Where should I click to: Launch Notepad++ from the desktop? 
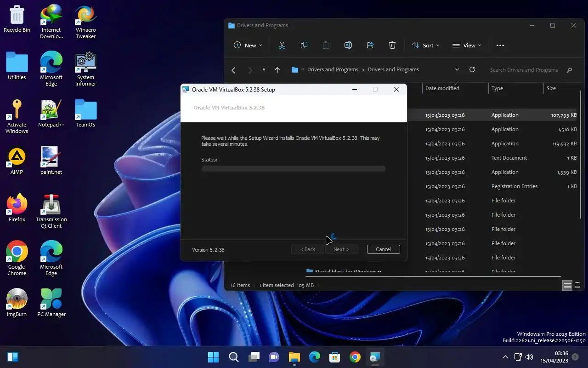tap(51, 114)
